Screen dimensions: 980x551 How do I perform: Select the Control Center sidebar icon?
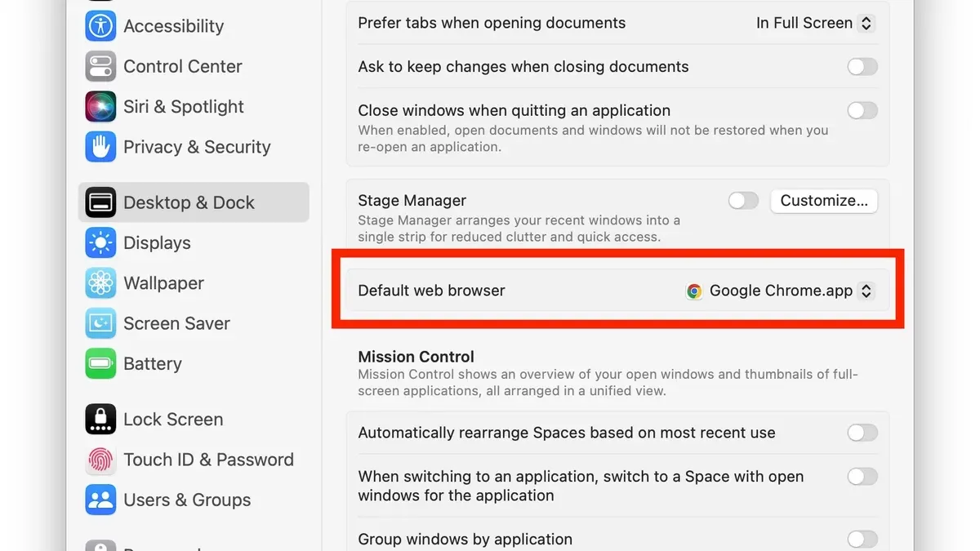coord(100,66)
